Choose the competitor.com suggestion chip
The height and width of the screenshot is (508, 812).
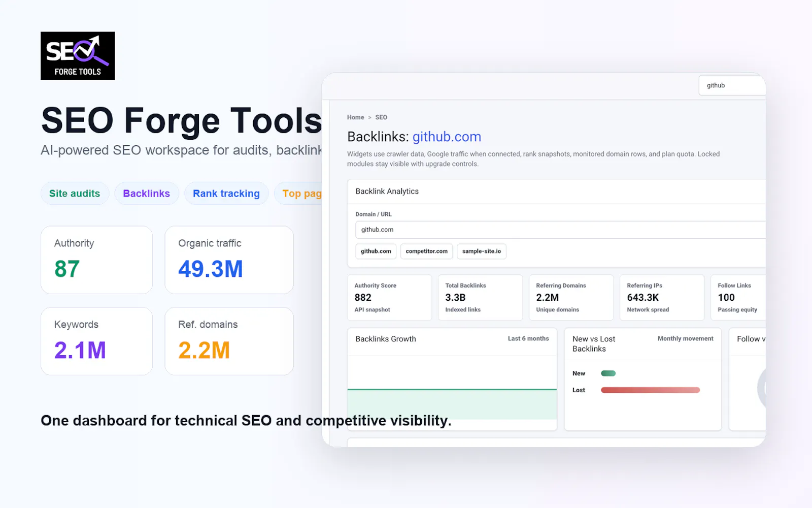[427, 251]
